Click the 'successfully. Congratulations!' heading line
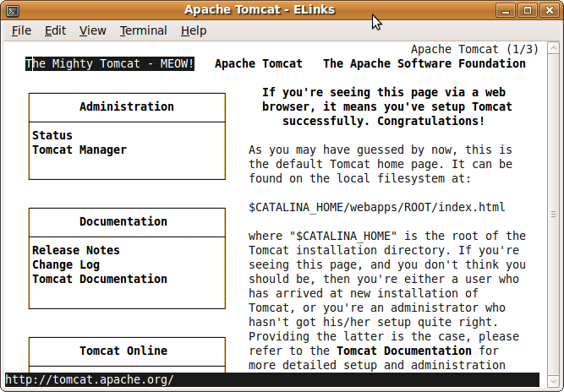Viewport: 564px width, 392px height. click(384, 121)
